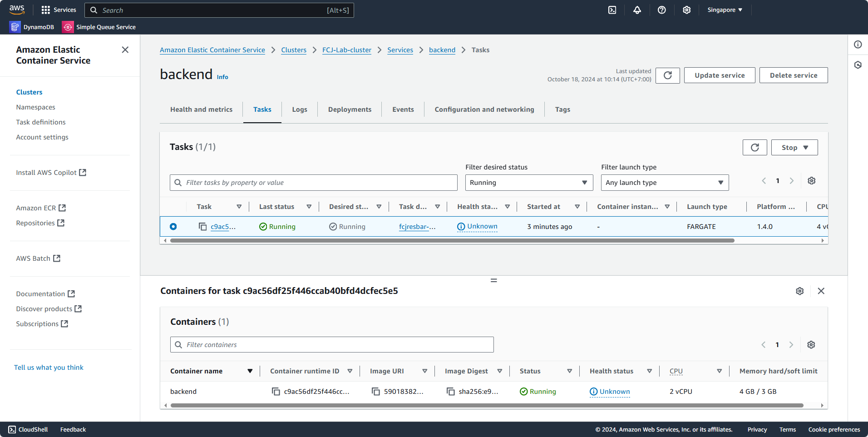This screenshot has height=437, width=868.
Task: Open the Singapore region dropdown
Action: 725,10
